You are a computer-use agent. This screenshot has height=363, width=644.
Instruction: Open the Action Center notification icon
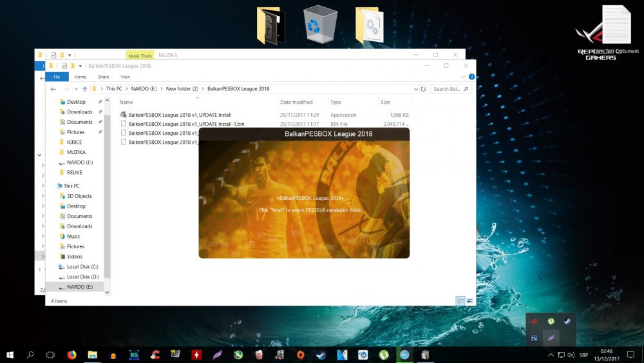pos(630,355)
